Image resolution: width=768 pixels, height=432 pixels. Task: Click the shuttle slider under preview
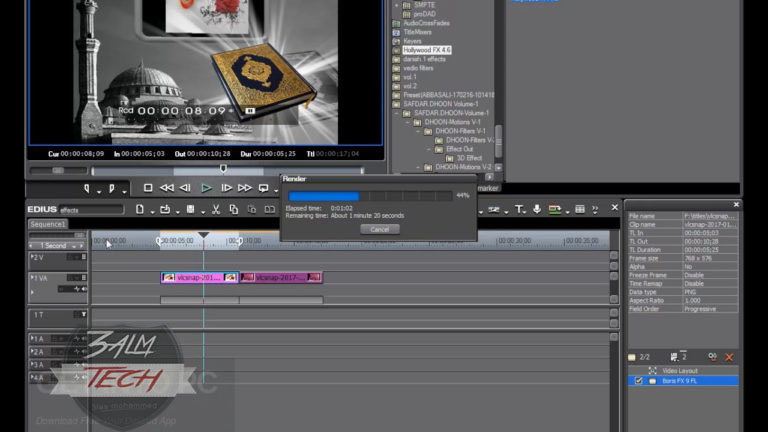[58, 170]
